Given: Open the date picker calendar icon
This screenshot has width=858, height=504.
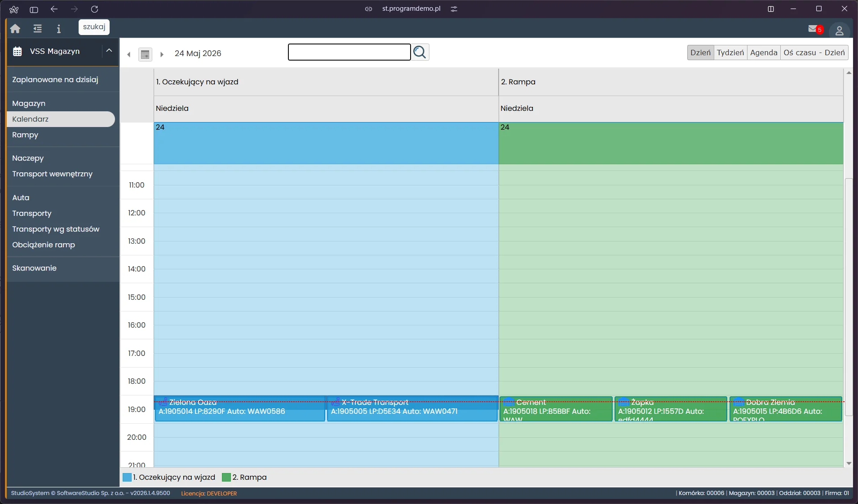Looking at the screenshot, I should [x=145, y=54].
